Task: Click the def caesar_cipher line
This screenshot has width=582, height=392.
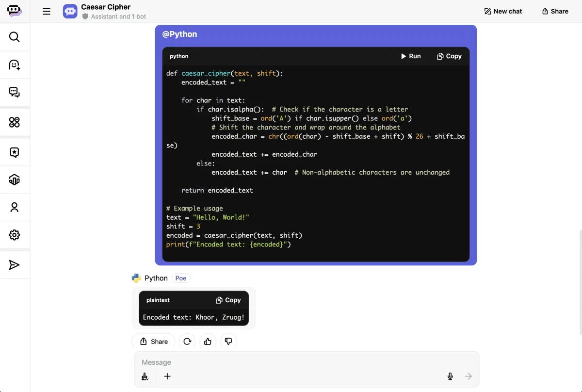Action: (225, 73)
